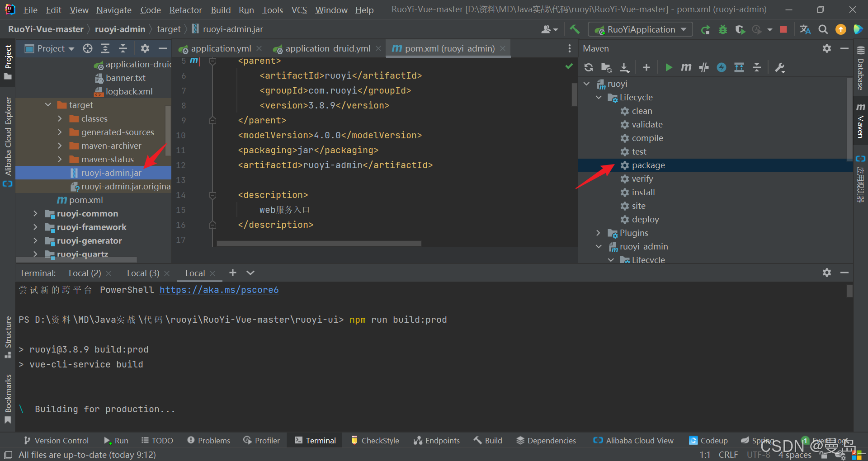The width and height of the screenshot is (868, 461).
Task: Open Maven panel gear options
Action: coord(827,48)
